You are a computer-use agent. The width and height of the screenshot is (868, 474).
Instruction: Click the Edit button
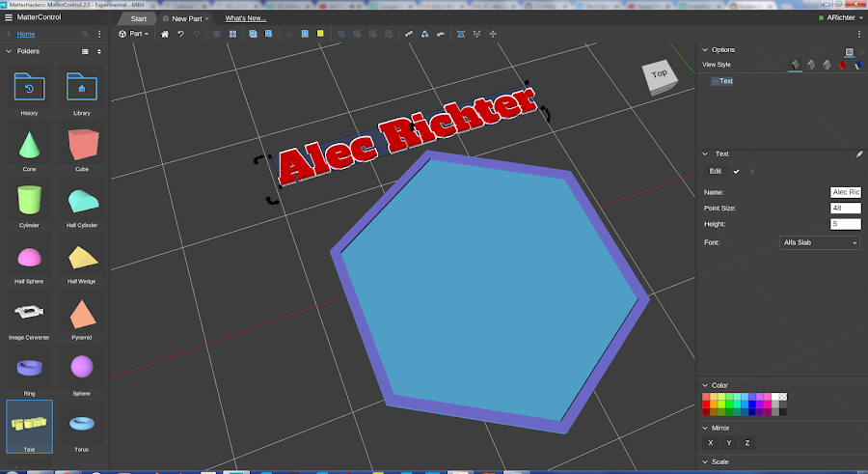pos(716,171)
